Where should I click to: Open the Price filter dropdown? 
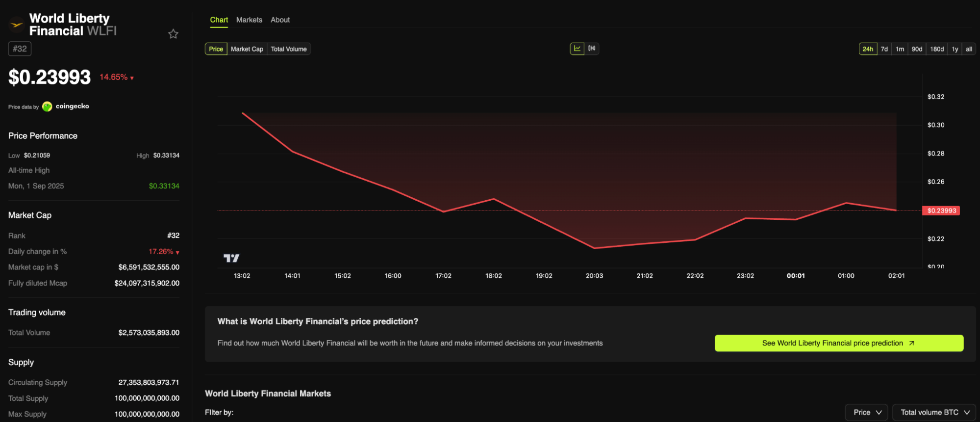(x=867, y=412)
